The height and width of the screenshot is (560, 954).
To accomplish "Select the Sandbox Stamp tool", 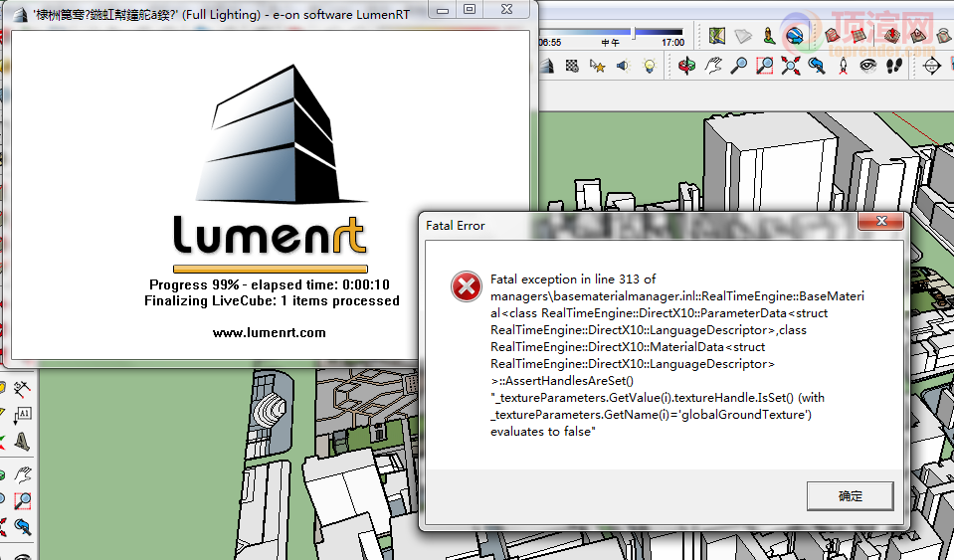I will [x=917, y=36].
